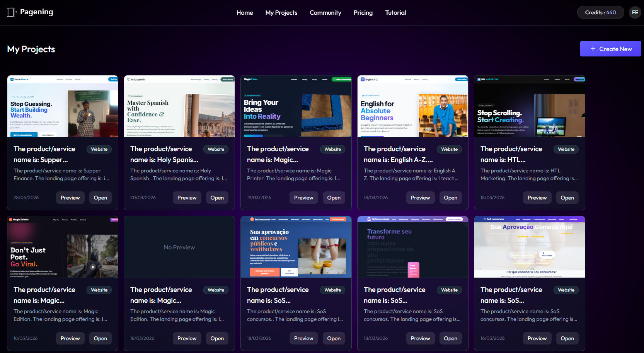Preview the Supper Finance project
Screen dimensions: 644x353
[x=70, y=198]
